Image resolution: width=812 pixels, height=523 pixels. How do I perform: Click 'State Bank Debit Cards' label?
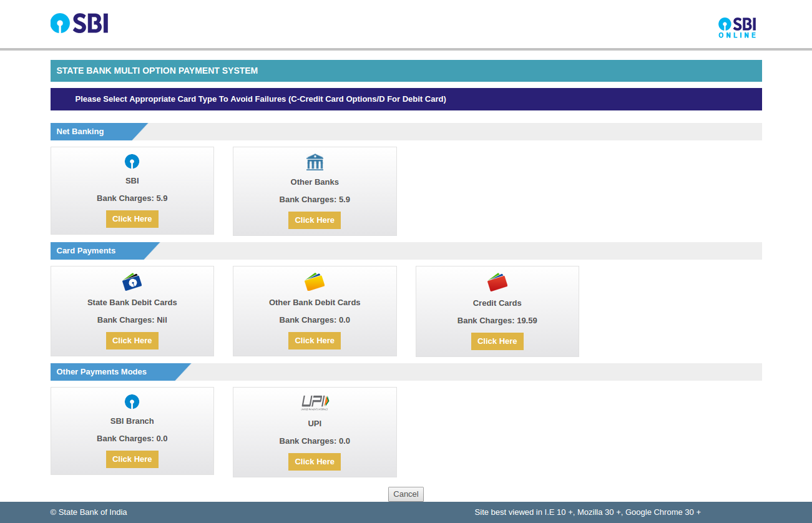click(132, 303)
